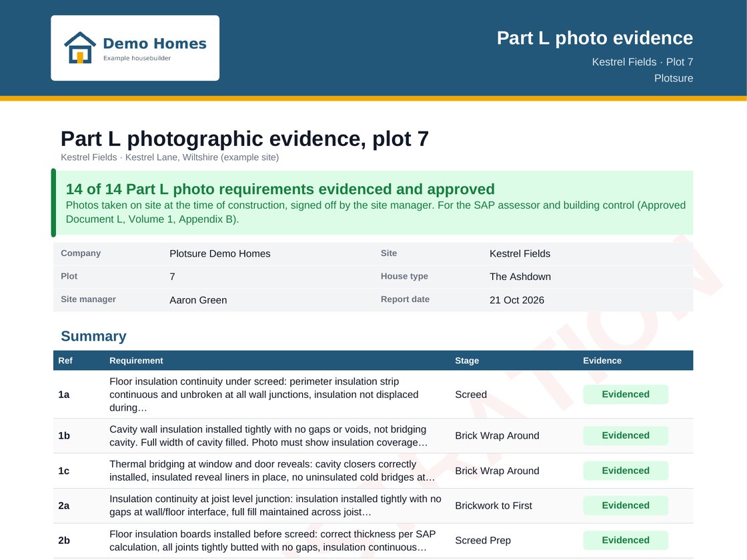Click the '1a' reference cell
The image size is (747, 560).
(x=64, y=395)
